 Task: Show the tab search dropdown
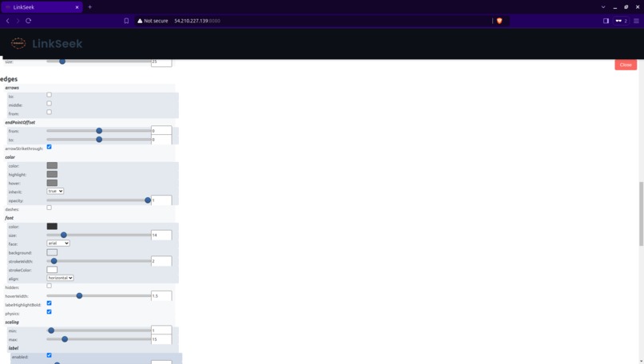coord(603,7)
